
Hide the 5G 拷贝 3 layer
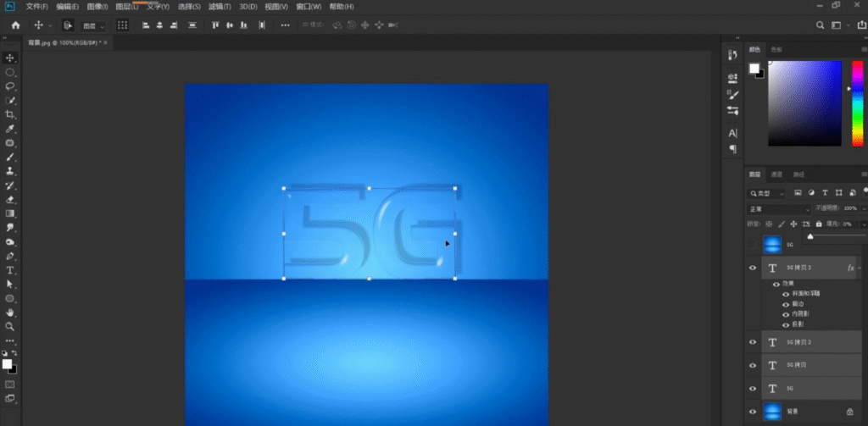click(753, 268)
